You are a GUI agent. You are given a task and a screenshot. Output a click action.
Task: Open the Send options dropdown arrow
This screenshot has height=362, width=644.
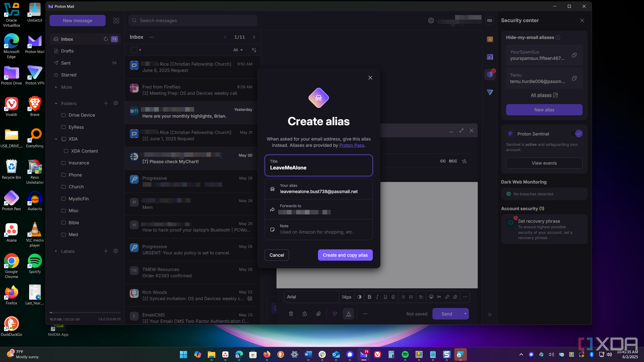465,314
